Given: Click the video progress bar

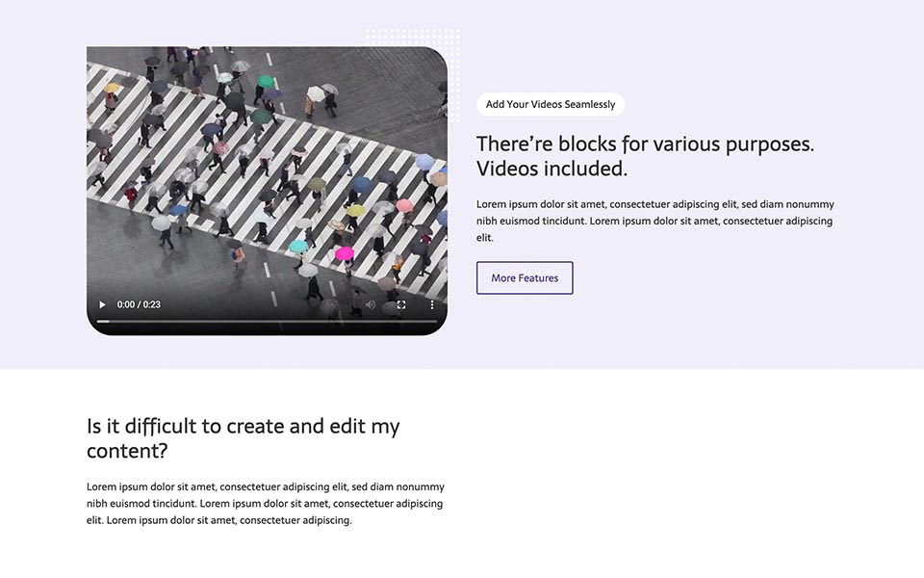Looking at the screenshot, I should (267, 322).
